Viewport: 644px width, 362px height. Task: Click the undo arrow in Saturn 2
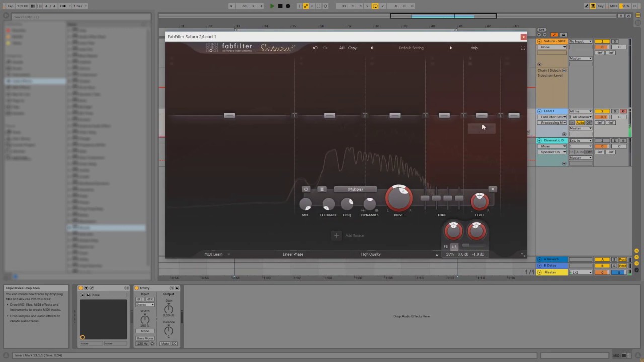click(315, 48)
